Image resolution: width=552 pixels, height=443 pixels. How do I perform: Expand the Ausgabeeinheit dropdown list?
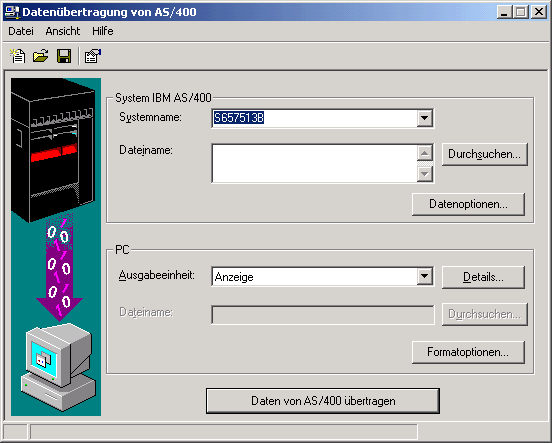425,276
